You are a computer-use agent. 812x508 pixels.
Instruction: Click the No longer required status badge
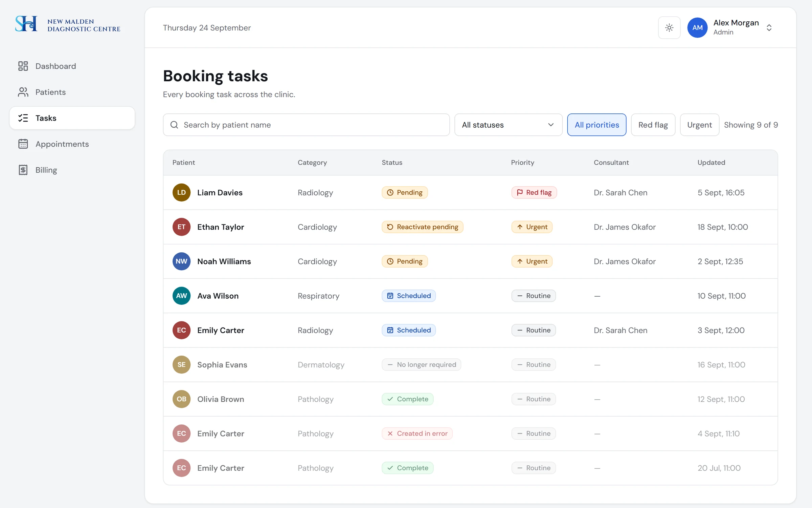(x=421, y=365)
